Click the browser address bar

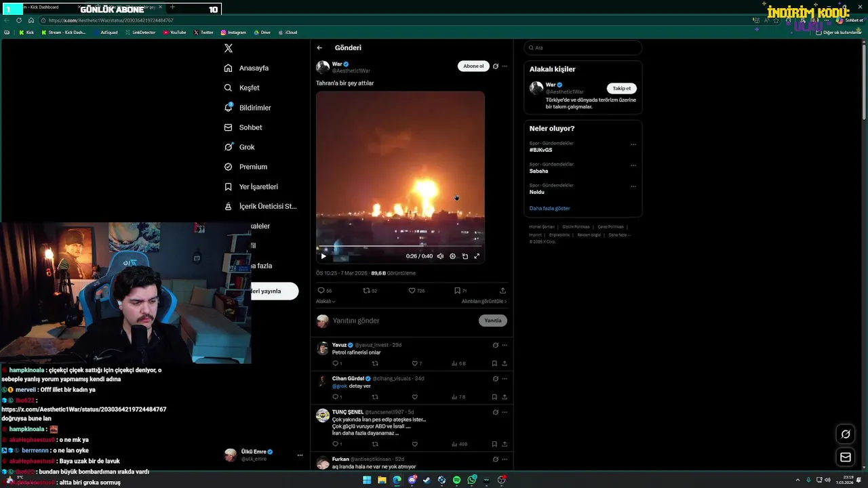393,20
